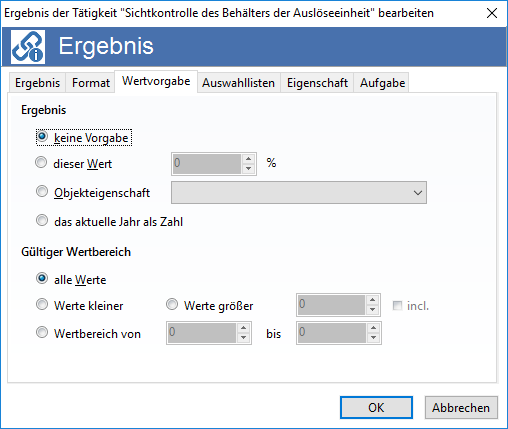
Task: Click the Ergebnis link icon in header
Action: 28,47
